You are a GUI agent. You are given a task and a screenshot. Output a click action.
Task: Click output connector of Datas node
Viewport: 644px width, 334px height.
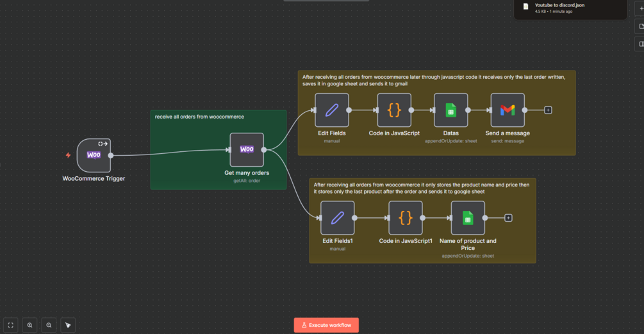468,110
